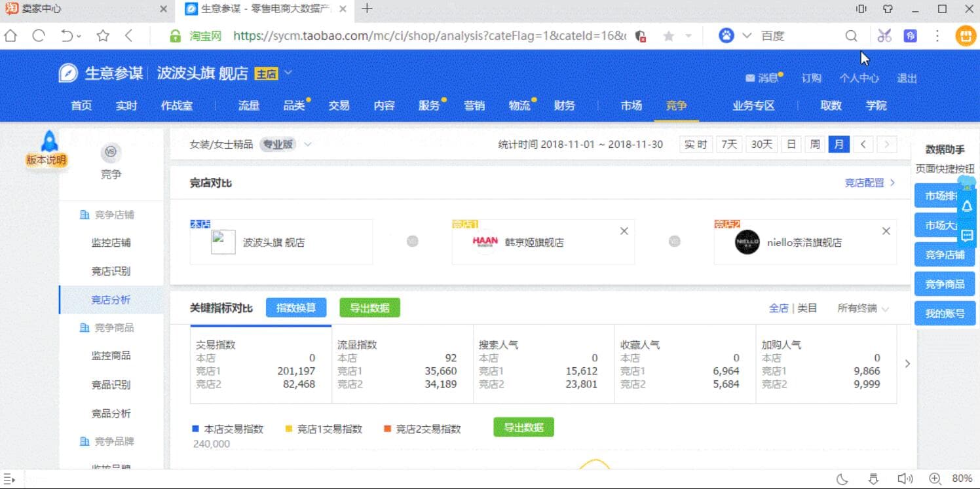Open downloads from the status bar arrow icon
Screen dimensions: 980x489
coord(873,479)
